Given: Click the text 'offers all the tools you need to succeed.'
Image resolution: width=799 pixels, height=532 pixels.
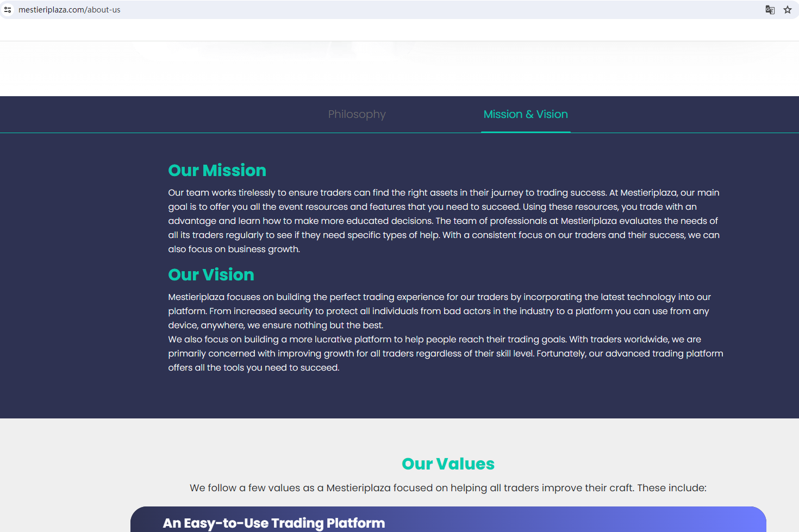Looking at the screenshot, I should [x=254, y=367].
